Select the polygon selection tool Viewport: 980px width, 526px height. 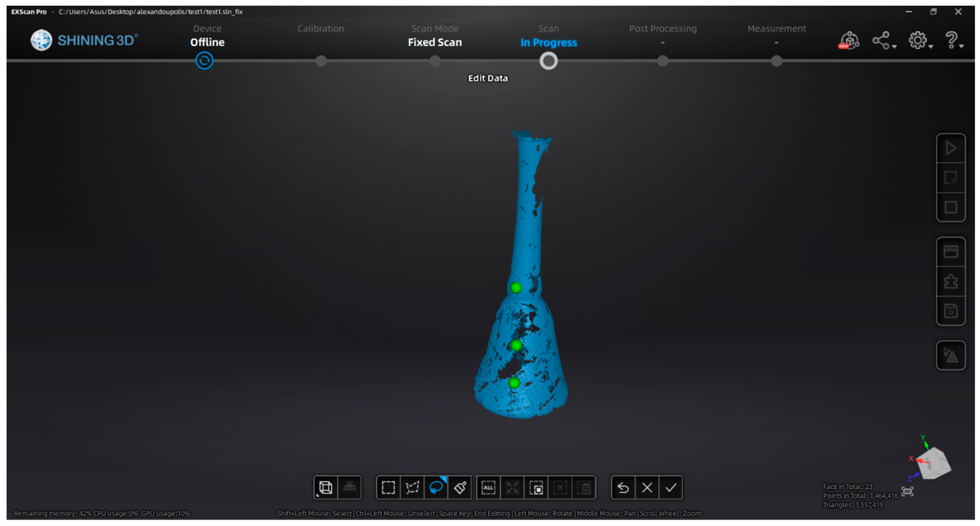click(x=412, y=487)
